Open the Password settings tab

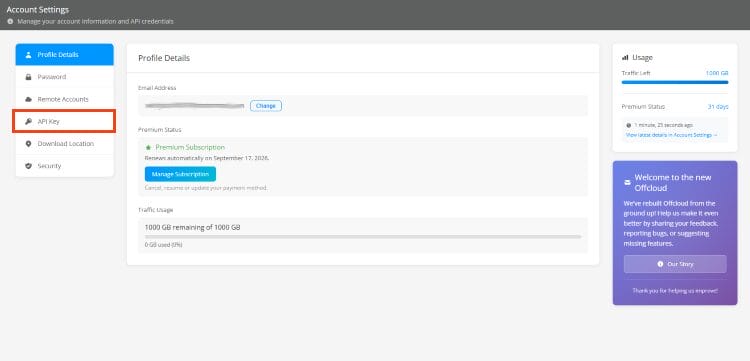(65, 77)
